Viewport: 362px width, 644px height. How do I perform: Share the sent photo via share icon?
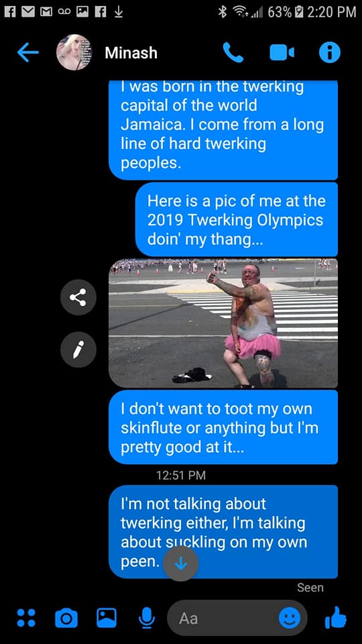click(78, 297)
